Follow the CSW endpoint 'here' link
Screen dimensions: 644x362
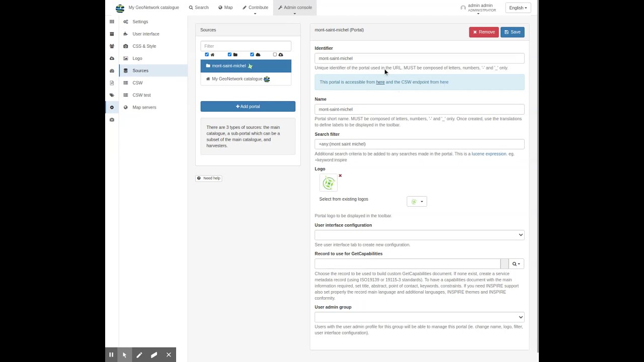pos(444,82)
